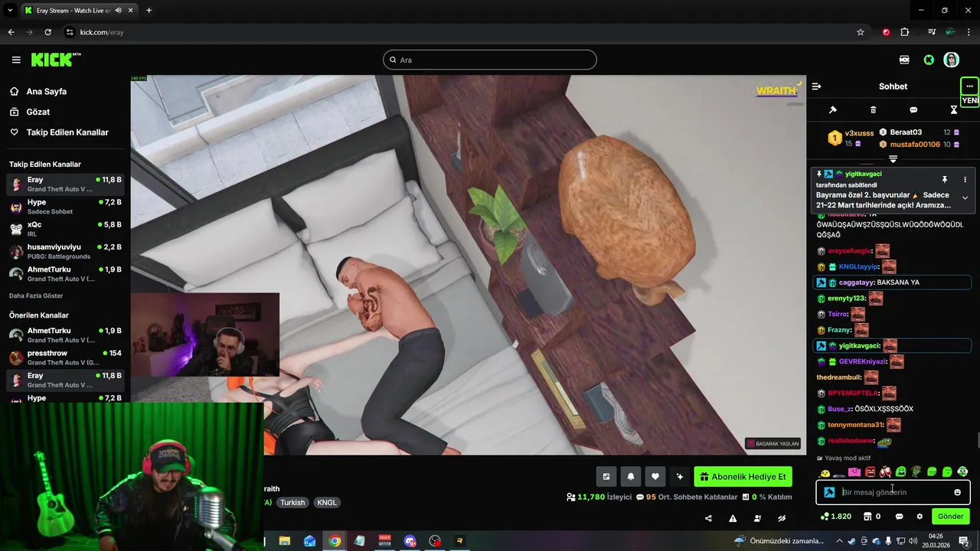Click the chat scrollbar thumb
Screen dimensions: 980x551
pos(977,441)
